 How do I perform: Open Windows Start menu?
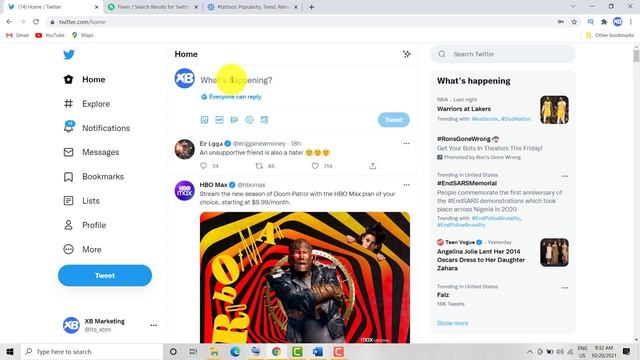pos(10,351)
